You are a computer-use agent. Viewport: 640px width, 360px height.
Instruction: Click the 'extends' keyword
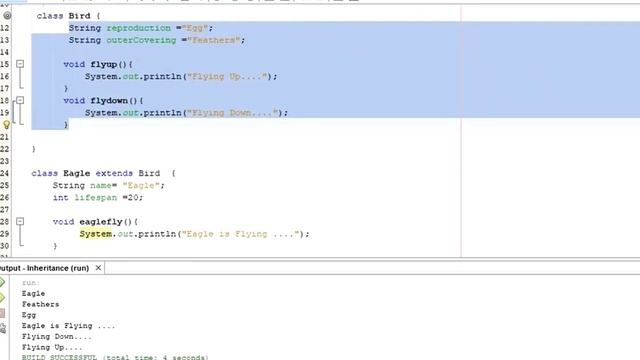point(114,173)
